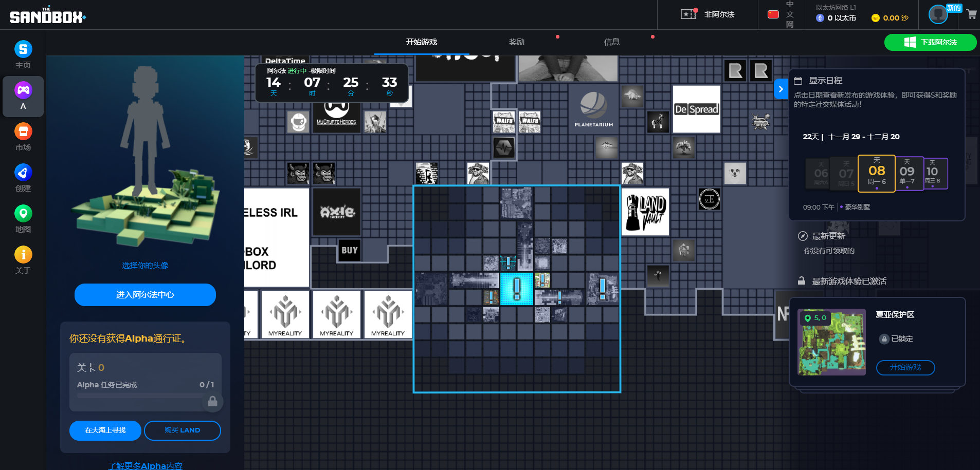Click the BUY land tile
The width and height of the screenshot is (980, 470).
[349, 250]
